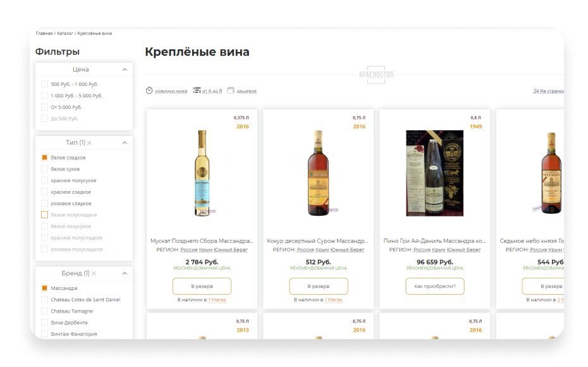Uncheck the Массандра brand filter
Viewport: 588px width, 367px height.
[45, 288]
